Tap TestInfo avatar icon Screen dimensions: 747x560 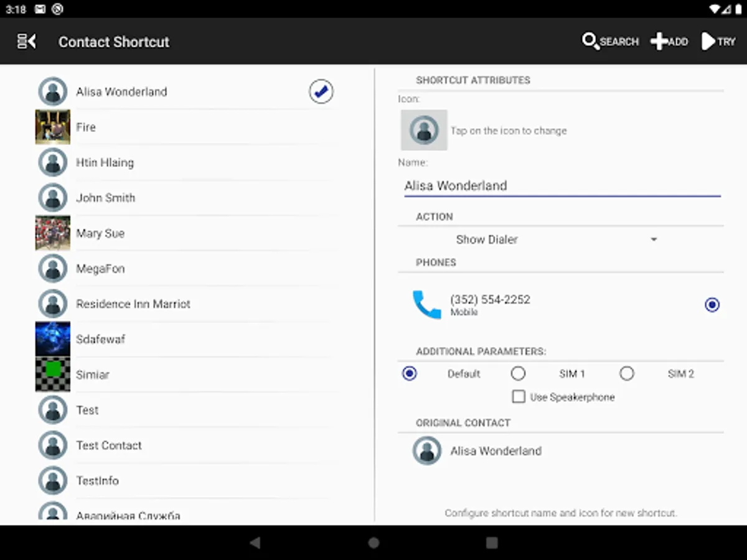pyautogui.click(x=53, y=480)
